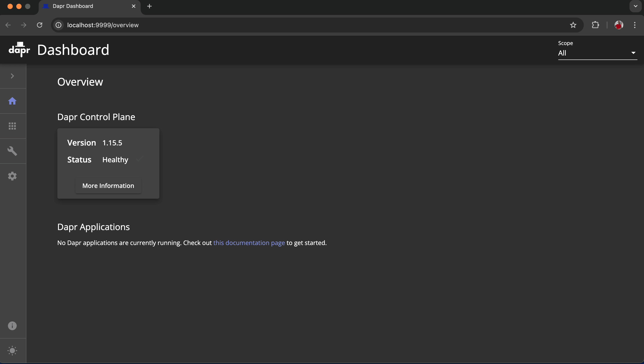Open a new browser tab

point(149,6)
